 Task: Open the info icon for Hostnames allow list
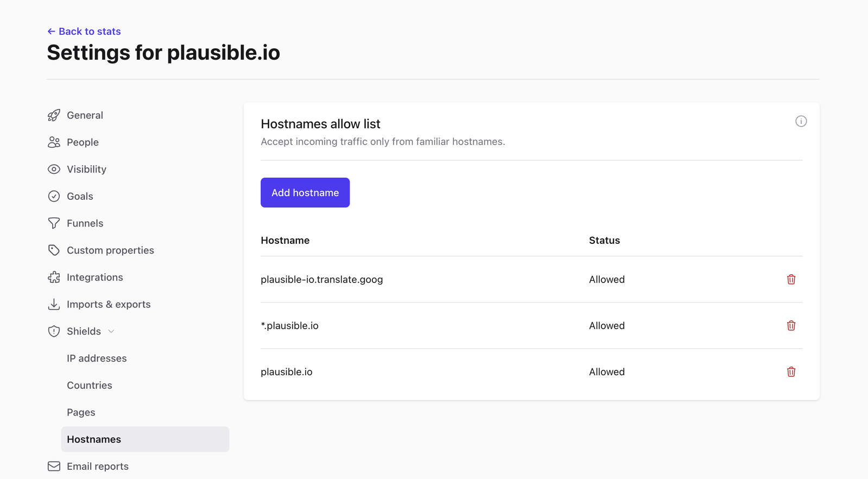[801, 121]
